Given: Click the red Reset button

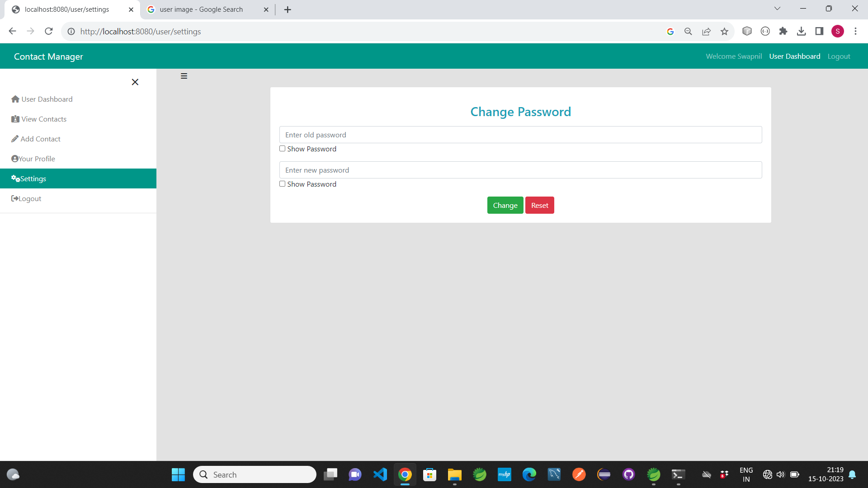Looking at the screenshot, I should [x=539, y=205].
